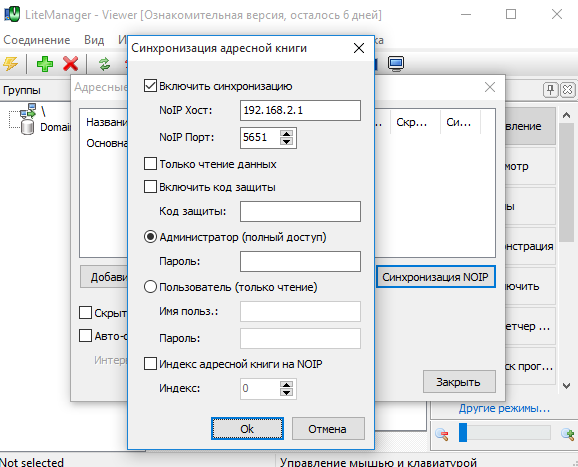Click the blue zoom slider handle
Screen dimensions: 578x467
(x=463, y=433)
